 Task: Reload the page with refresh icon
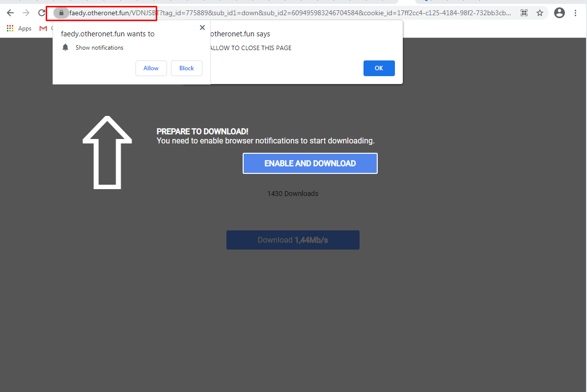[x=42, y=13]
